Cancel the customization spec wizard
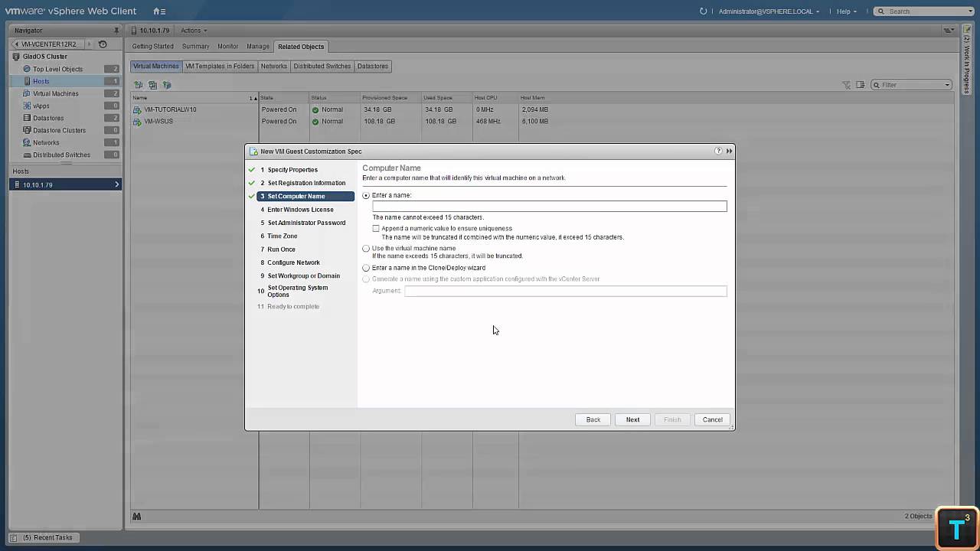This screenshot has width=980, height=551. [713, 419]
